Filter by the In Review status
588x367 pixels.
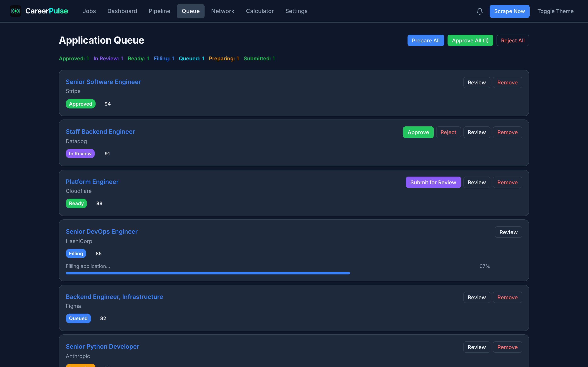coord(108,59)
